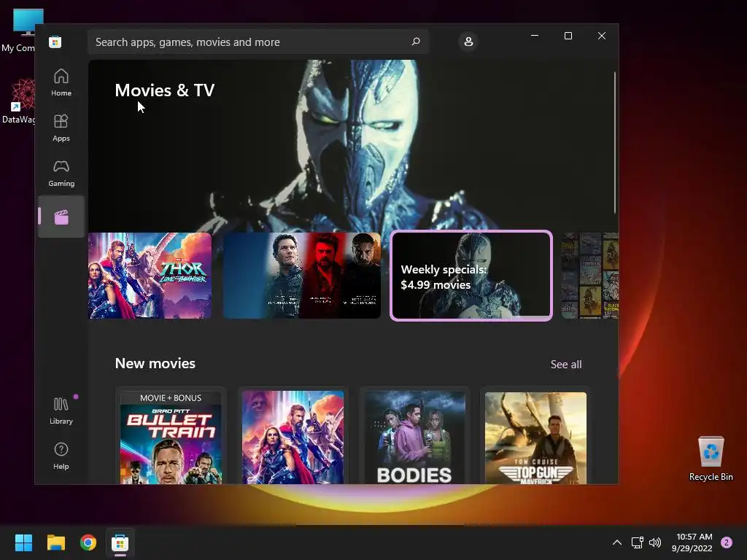Select the DataWag desktop shortcut
Screen dimensions: 747x560
click(x=18, y=101)
